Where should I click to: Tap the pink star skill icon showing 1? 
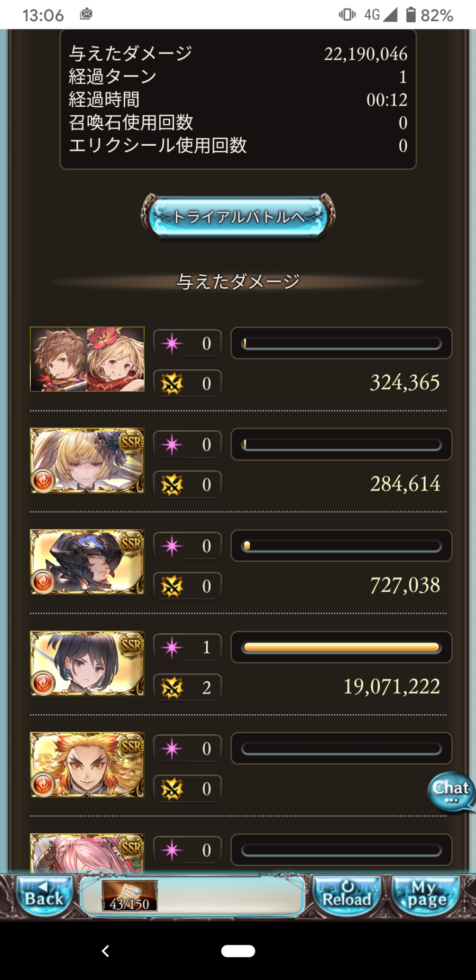click(172, 647)
